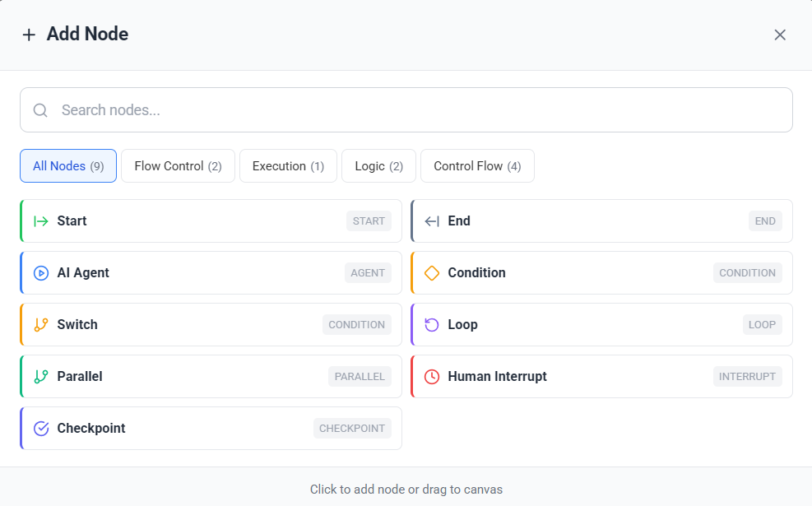Click the Switch branch icon
The image size is (812, 506).
tap(41, 325)
